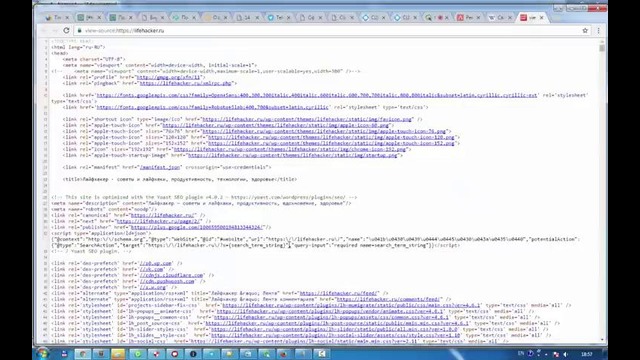Image resolution: width=640 pixels, height=360 pixels.
Task: Open the lifehacker.ru/page/2/ next link
Action: [x=159, y=221]
